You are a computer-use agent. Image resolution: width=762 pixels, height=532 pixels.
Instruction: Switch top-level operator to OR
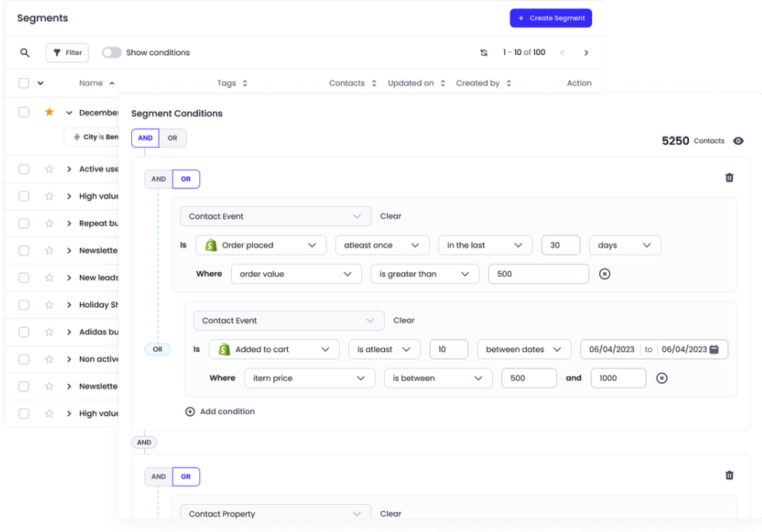pyautogui.click(x=172, y=138)
